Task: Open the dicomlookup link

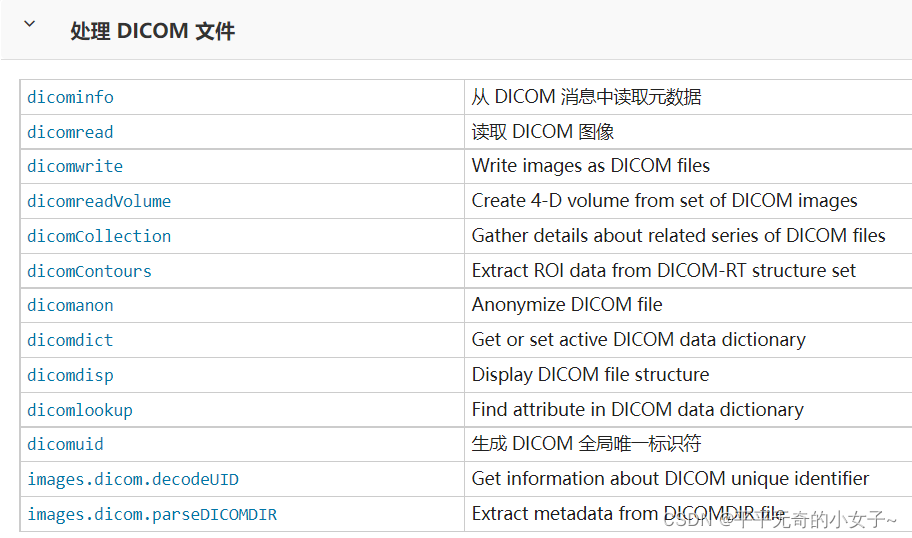Action: pos(80,410)
